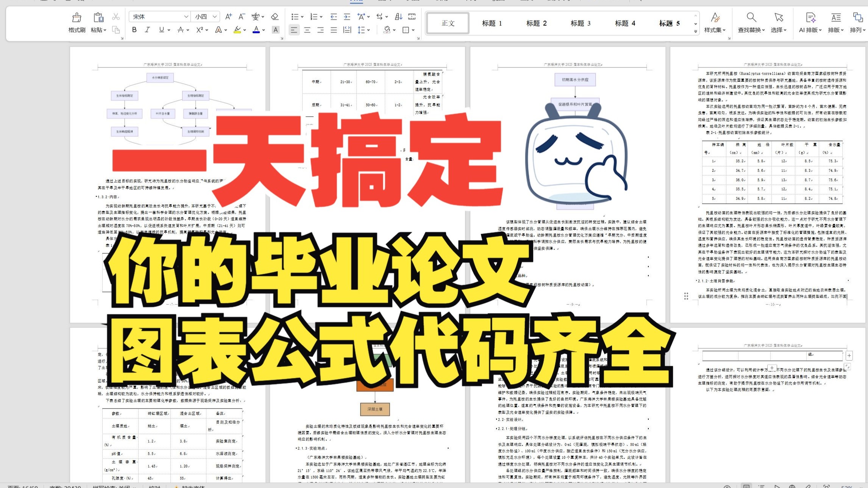Click the paragraph drag handle dots

tap(686, 296)
